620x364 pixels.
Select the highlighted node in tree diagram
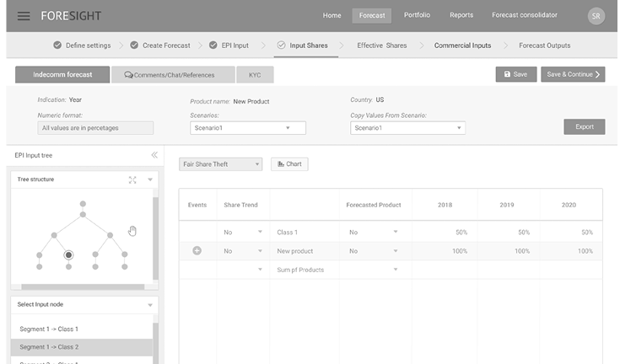pyautogui.click(x=68, y=255)
